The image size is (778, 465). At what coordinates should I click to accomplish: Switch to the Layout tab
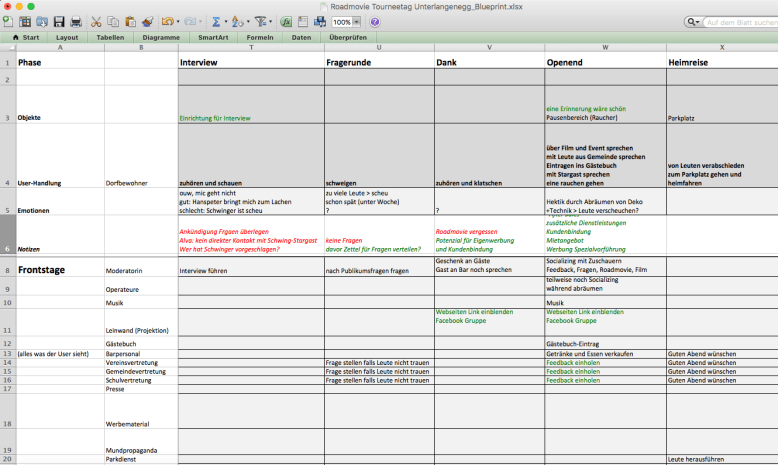(67, 37)
